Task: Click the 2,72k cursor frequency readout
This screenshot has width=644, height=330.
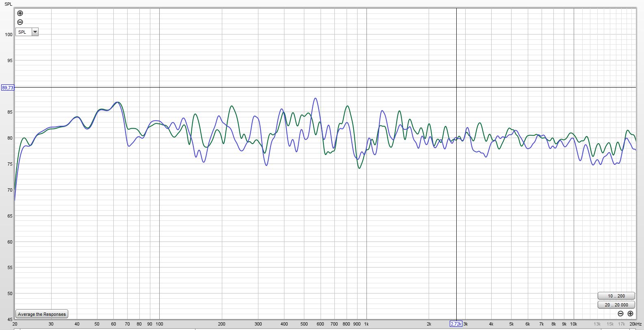Action: click(456, 324)
